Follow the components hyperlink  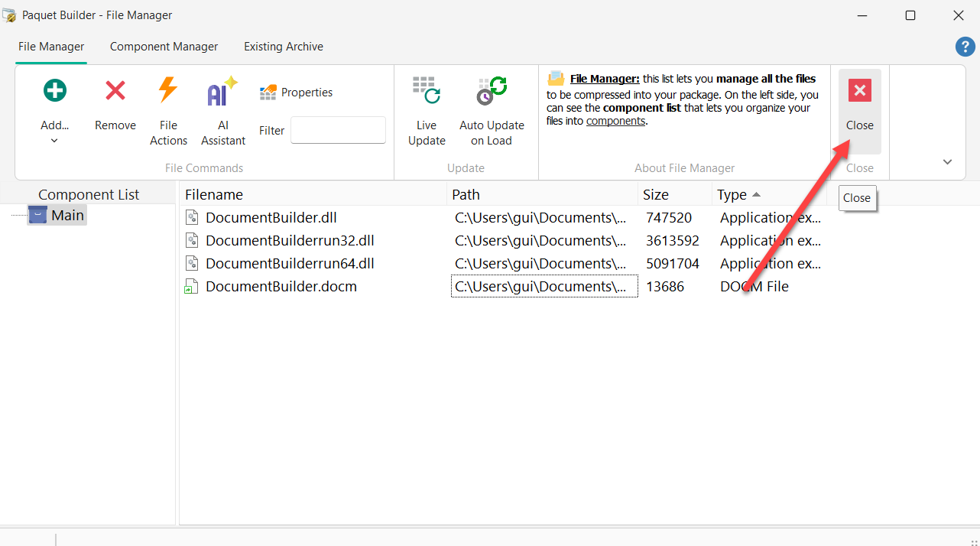point(615,121)
